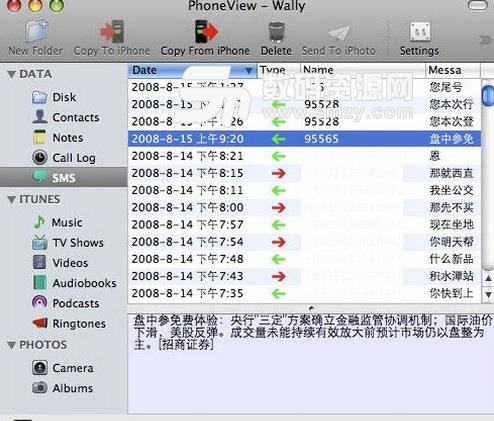Select the 2008-8-14 下午8:00 message row

coord(304,208)
